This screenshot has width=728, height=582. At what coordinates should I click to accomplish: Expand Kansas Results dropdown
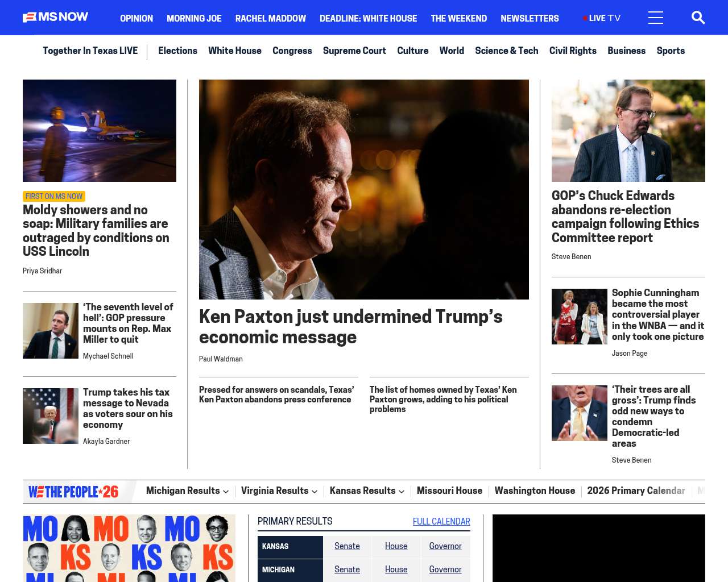367,491
